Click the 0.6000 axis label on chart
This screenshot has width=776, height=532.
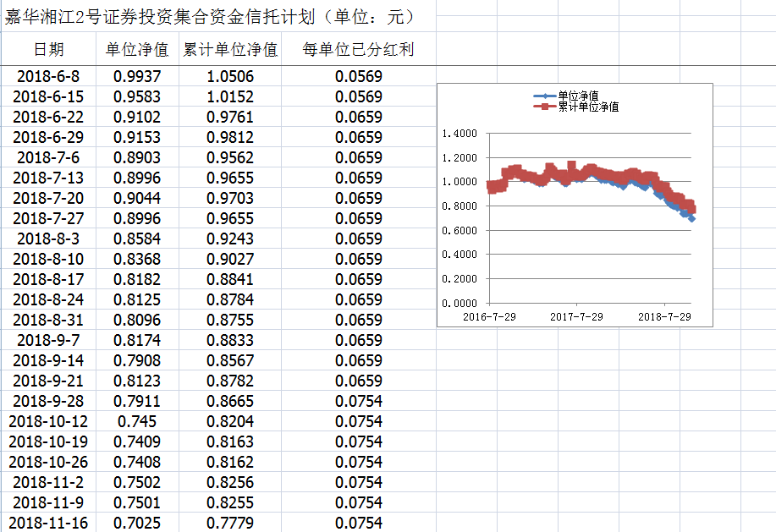460,230
